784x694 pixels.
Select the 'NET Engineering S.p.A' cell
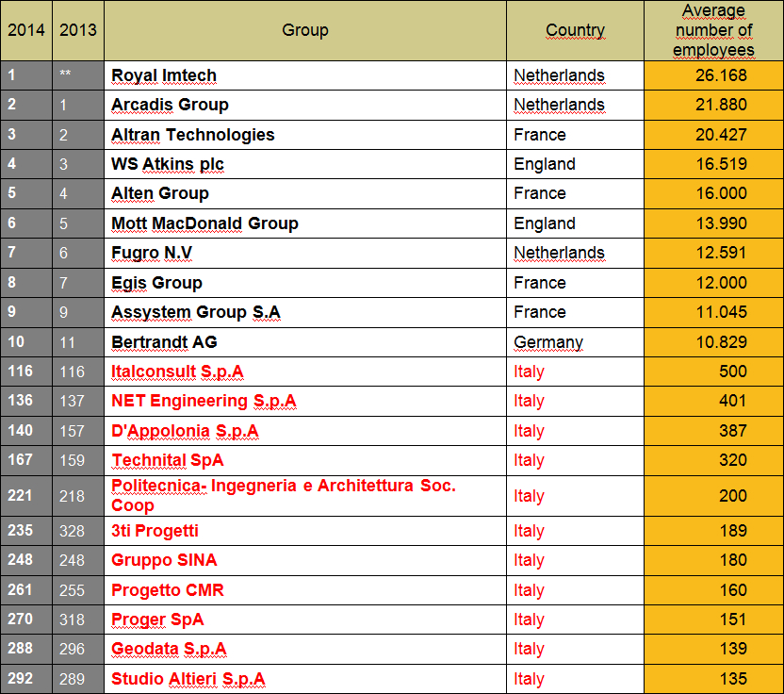[x=305, y=401]
